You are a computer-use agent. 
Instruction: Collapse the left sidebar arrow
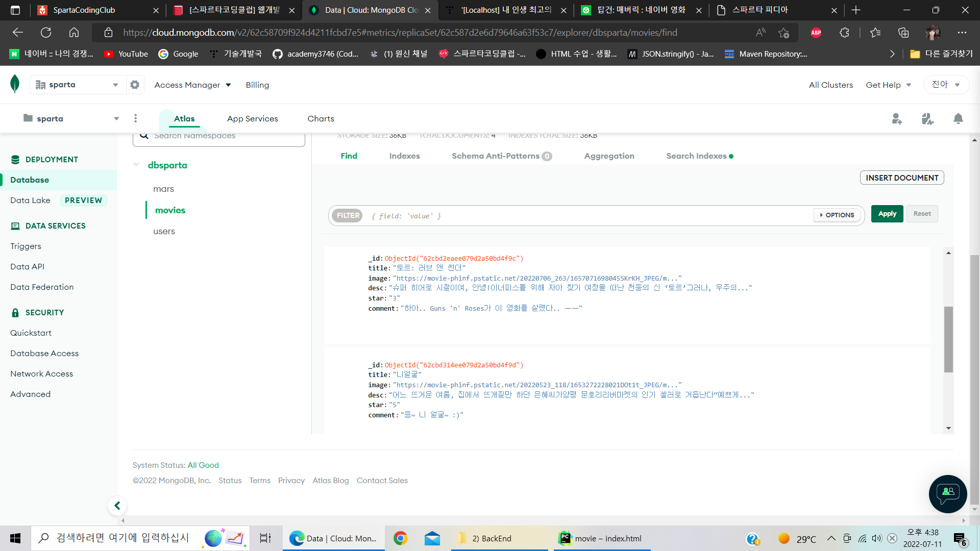[x=117, y=506]
